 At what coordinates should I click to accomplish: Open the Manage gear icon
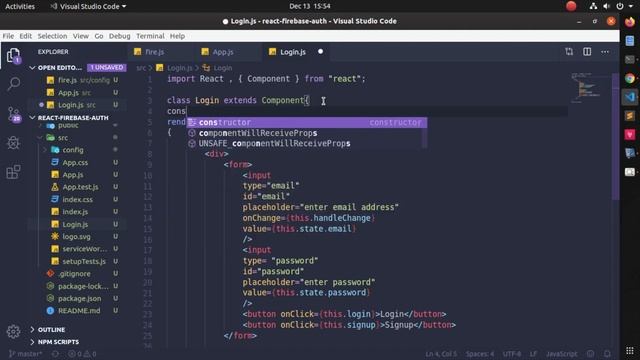13,331
